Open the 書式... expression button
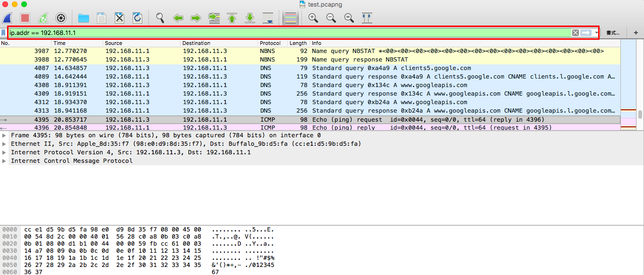The width and height of the screenshot is (644, 275). [x=613, y=33]
